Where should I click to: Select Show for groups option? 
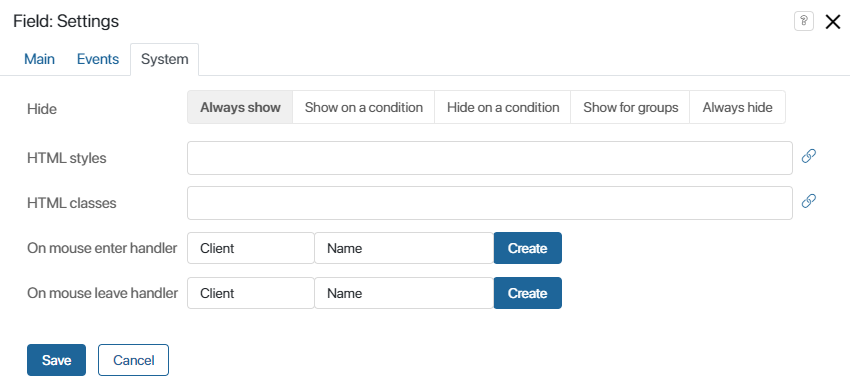[630, 107]
